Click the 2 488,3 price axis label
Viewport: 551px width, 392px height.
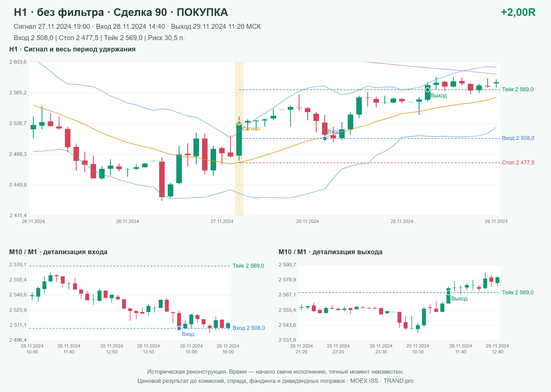pyautogui.click(x=18, y=154)
